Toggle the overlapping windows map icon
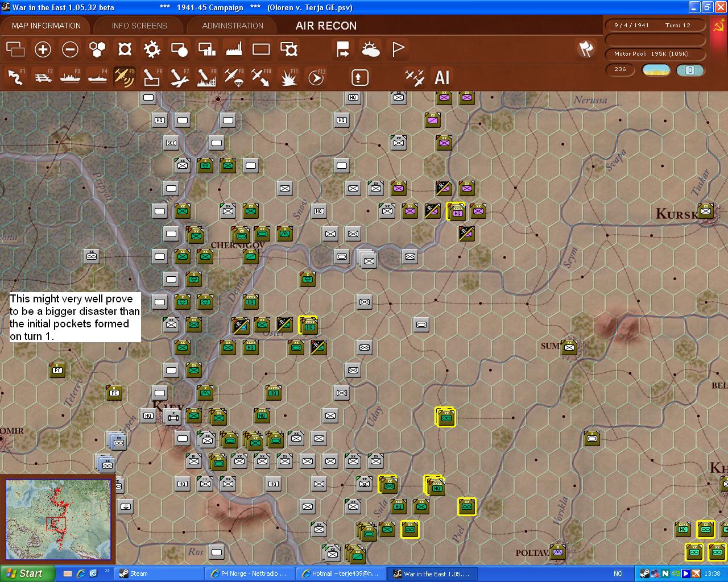The image size is (728, 582). tap(15, 49)
